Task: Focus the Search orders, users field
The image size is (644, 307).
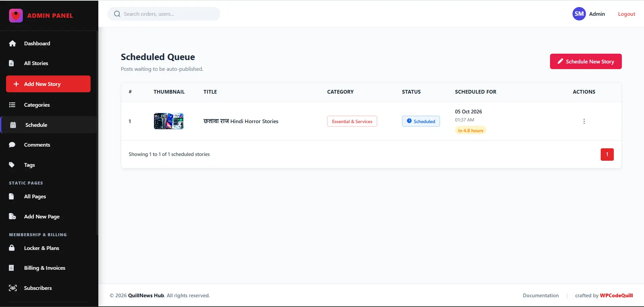Action: pos(164,14)
